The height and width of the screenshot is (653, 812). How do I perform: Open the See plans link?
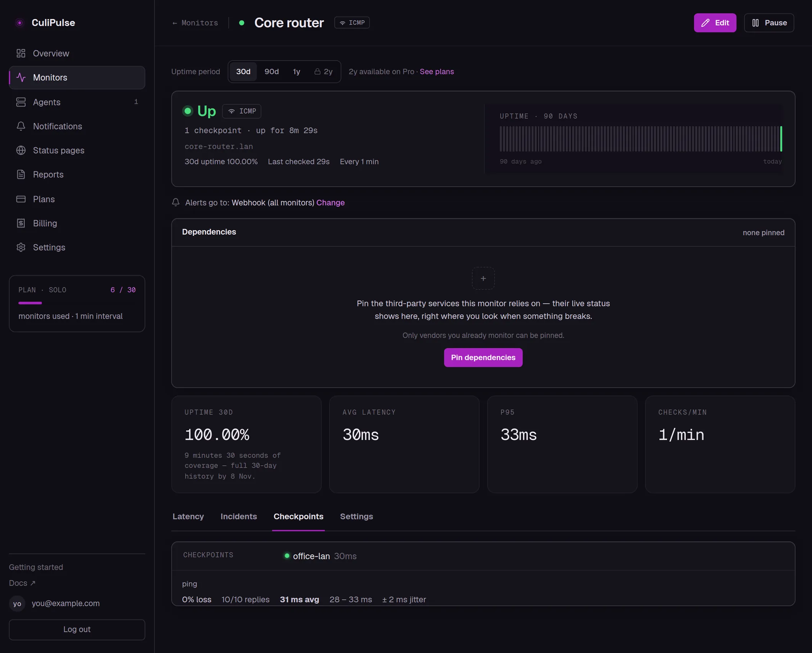437,72
